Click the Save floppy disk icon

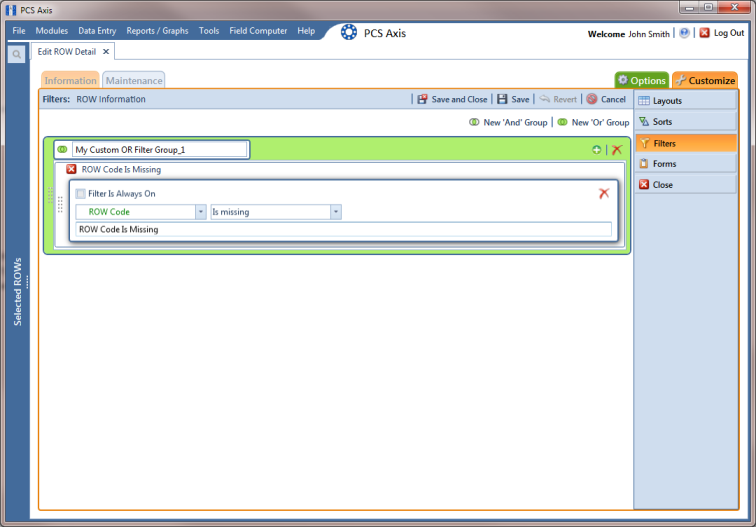pos(502,99)
